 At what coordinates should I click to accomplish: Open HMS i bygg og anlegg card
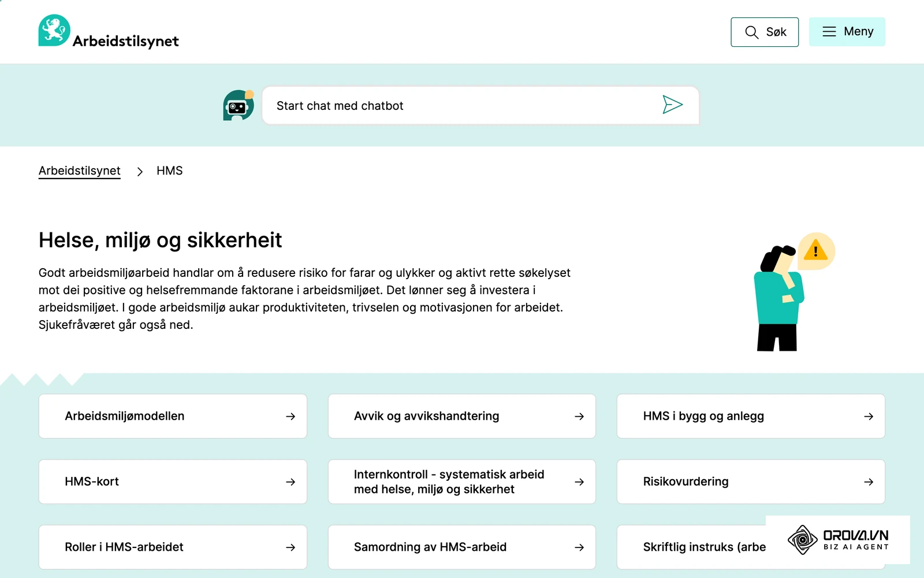751,416
